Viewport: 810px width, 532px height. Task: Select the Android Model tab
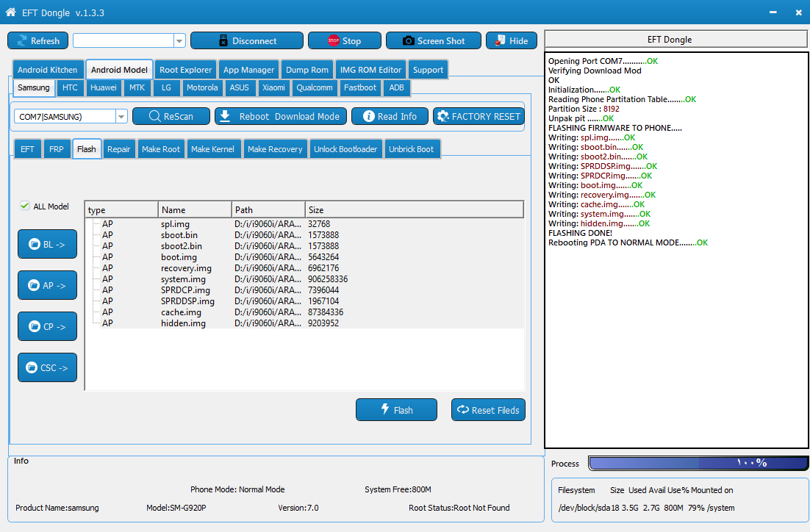[x=119, y=70]
